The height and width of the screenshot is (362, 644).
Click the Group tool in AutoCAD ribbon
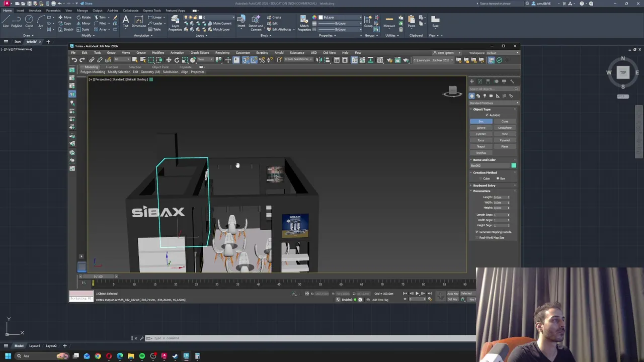369,21
